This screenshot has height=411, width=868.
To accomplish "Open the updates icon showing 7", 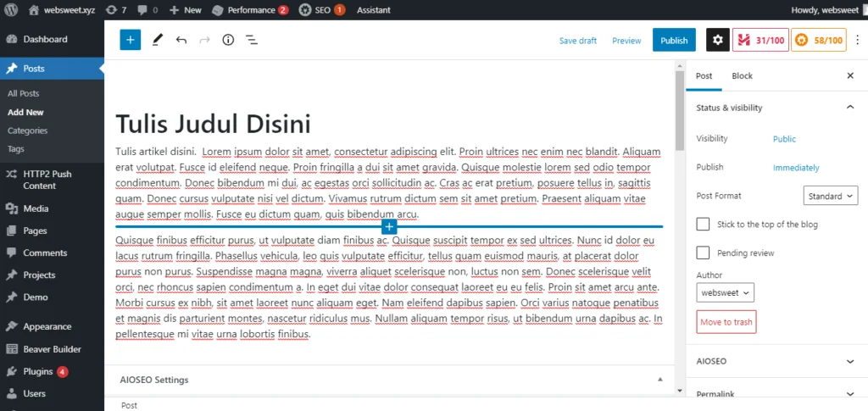I will click(x=115, y=10).
